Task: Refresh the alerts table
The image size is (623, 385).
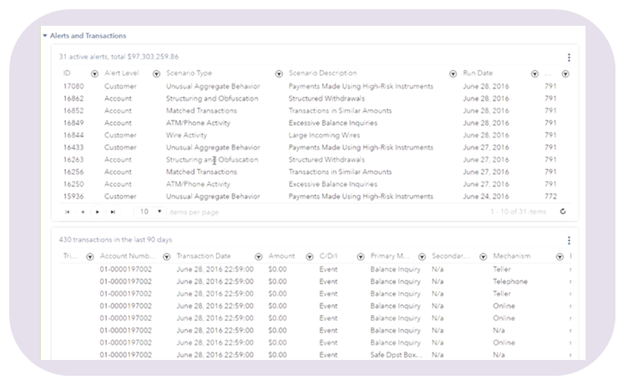Action: point(563,211)
